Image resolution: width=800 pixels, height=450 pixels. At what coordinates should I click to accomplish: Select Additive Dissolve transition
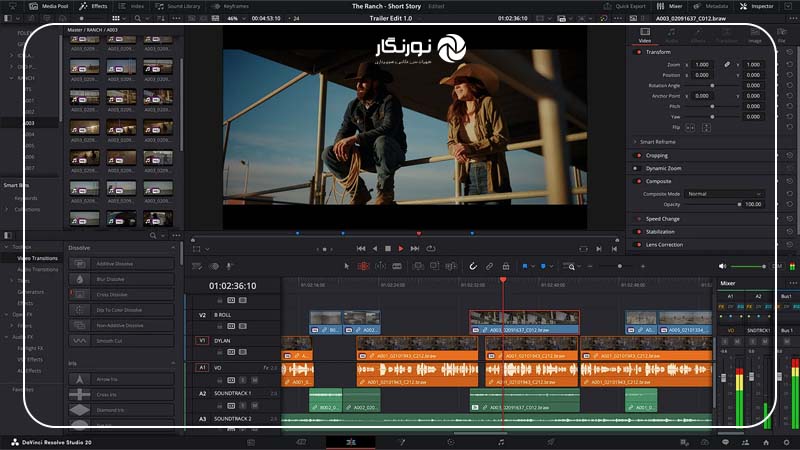pyautogui.click(x=121, y=264)
